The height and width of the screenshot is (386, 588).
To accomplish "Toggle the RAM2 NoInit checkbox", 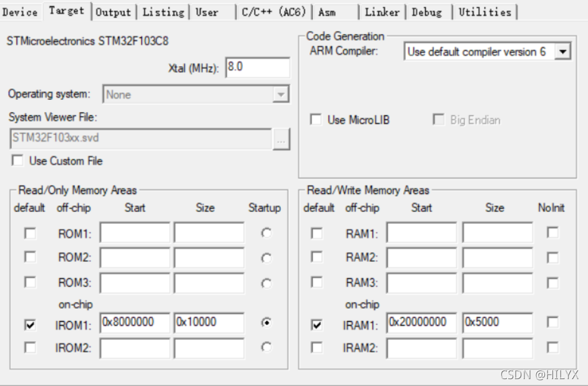I will [553, 258].
